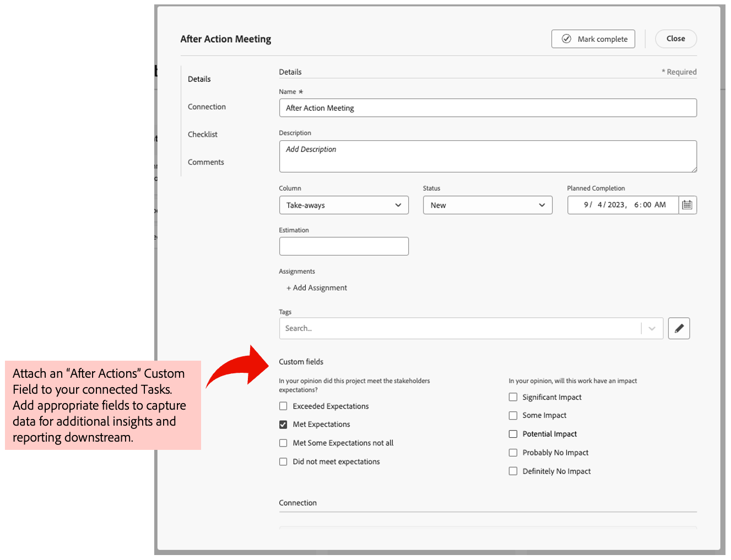
Task: Click the pencil icon to edit Tags
Action: [x=679, y=328]
